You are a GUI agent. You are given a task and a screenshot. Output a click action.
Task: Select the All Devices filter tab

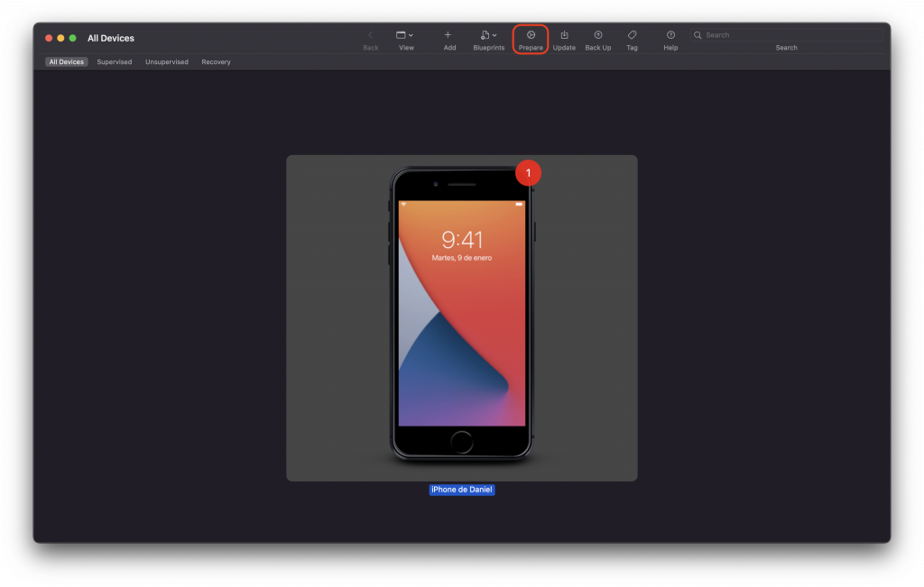point(67,62)
